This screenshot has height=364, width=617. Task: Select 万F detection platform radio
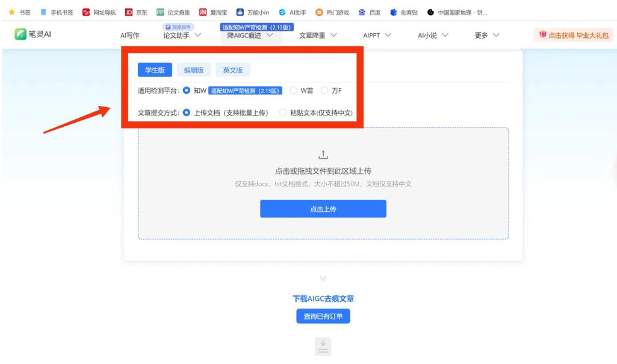point(324,90)
